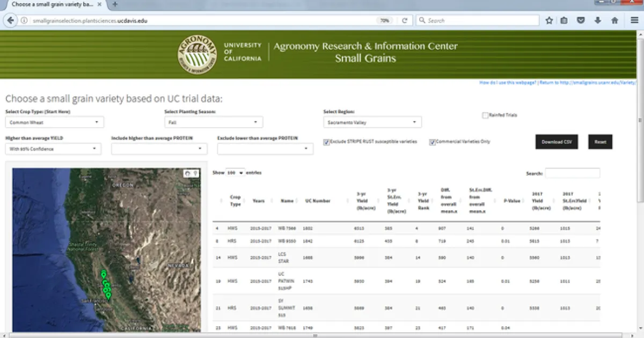Open the Select Crop Type dropdown
Viewport: 644px width, 338px height.
click(x=54, y=122)
